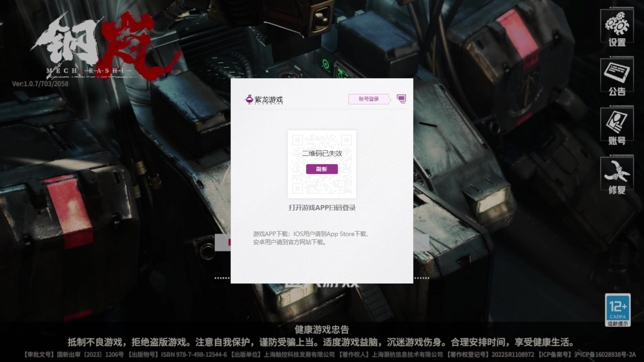The image size is (644, 362).
Task: Click the monitor icon in login dialog
Action: 401,99
